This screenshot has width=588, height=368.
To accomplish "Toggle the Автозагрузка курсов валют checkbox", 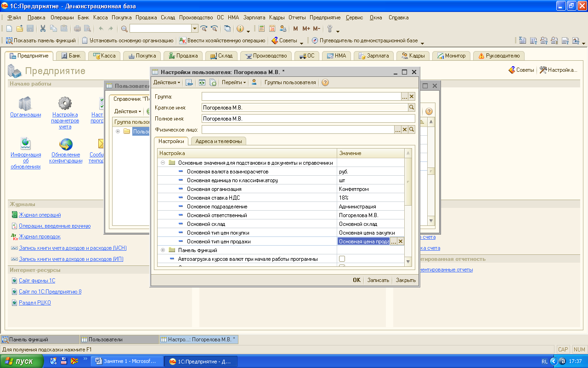I will pyautogui.click(x=342, y=259).
